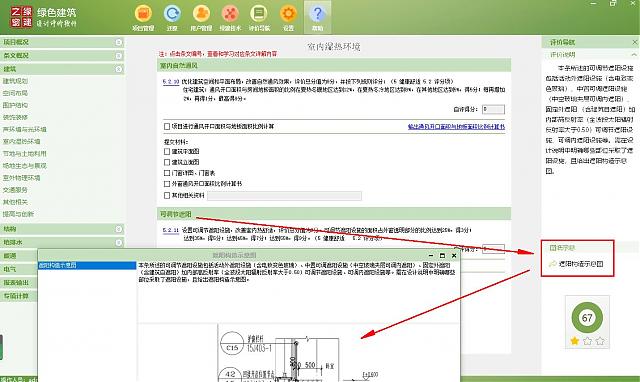Click the text field beside 其他相关资料
This screenshot has height=382, width=640.
(x=284, y=196)
